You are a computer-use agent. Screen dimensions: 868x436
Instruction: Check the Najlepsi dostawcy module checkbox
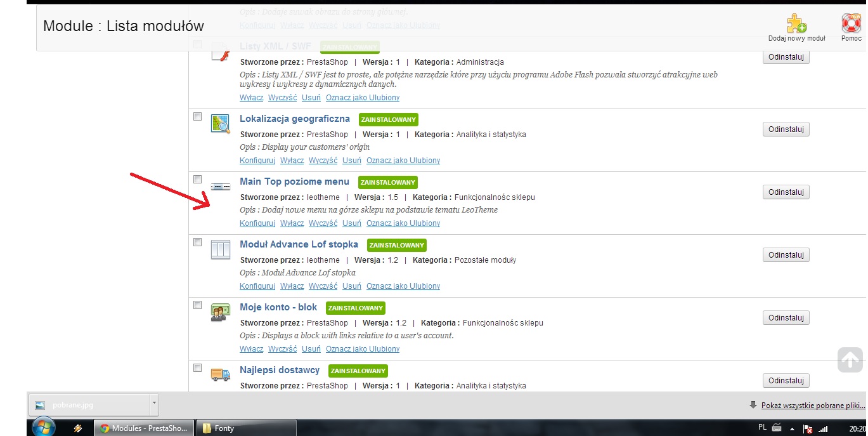tap(197, 368)
